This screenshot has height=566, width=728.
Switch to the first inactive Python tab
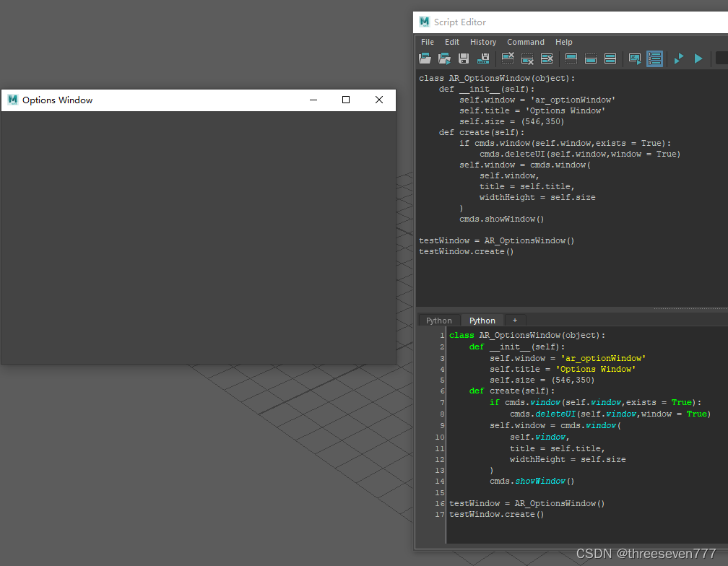(439, 321)
